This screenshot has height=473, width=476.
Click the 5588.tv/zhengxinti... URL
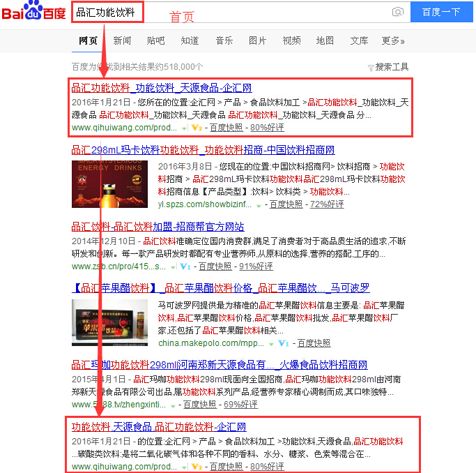coord(118,405)
